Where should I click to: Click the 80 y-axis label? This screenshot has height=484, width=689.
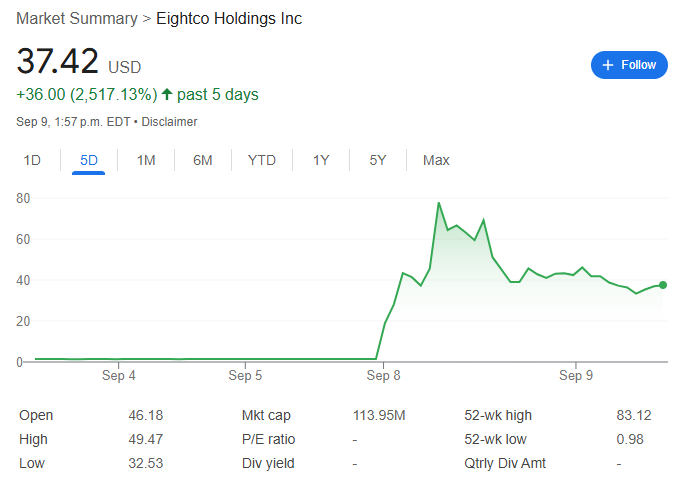click(23, 198)
